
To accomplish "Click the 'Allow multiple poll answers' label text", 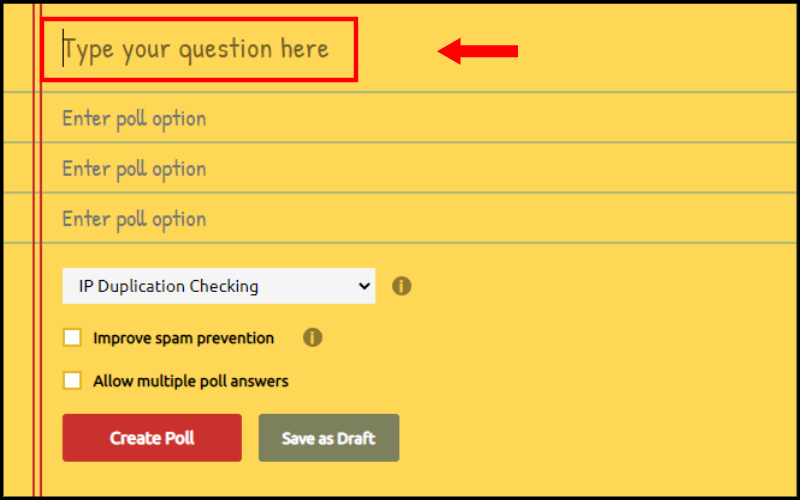I will pos(191,381).
